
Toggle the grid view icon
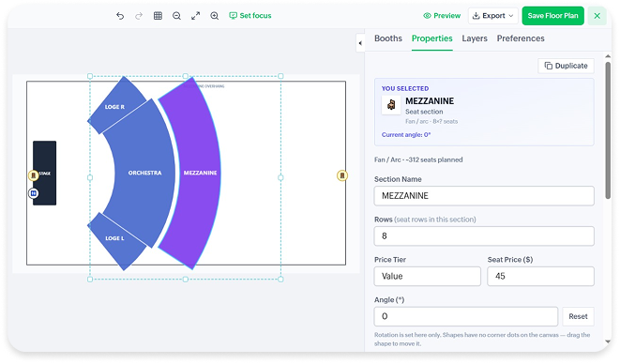(x=158, y=16)
